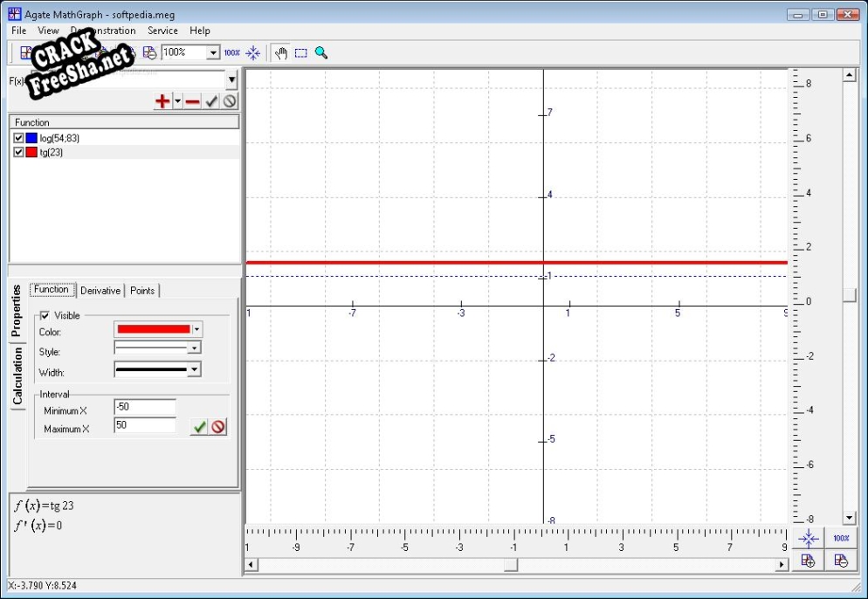The width and height of the screenshot is (868, 599).
Task: Expand the line Style dropdown
Action: (195, 348)
